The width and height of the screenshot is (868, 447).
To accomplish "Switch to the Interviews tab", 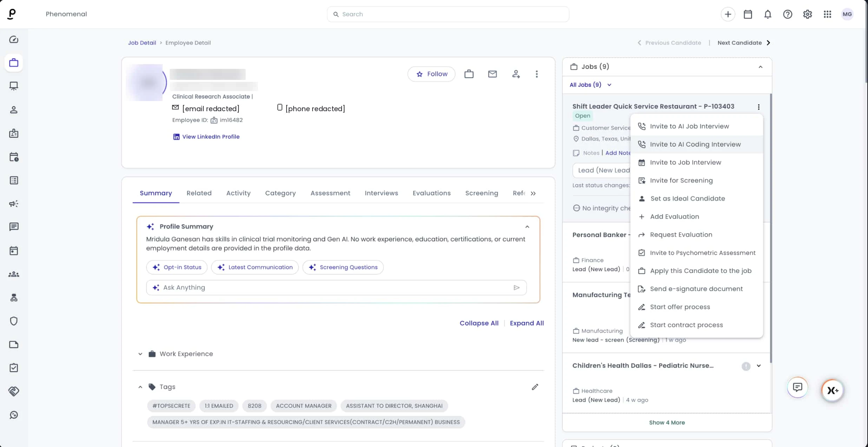I will coord(381,193).
